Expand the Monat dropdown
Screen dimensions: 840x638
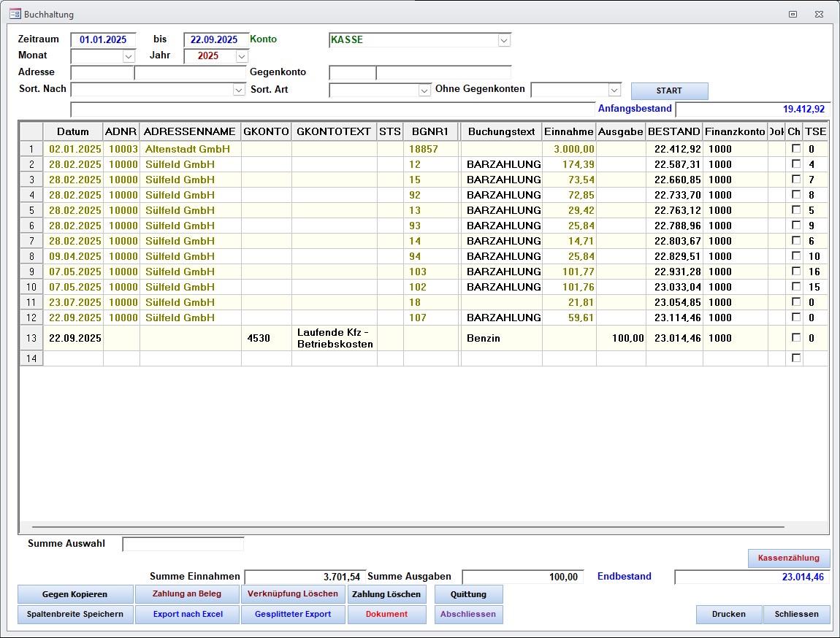coord(129,56)
